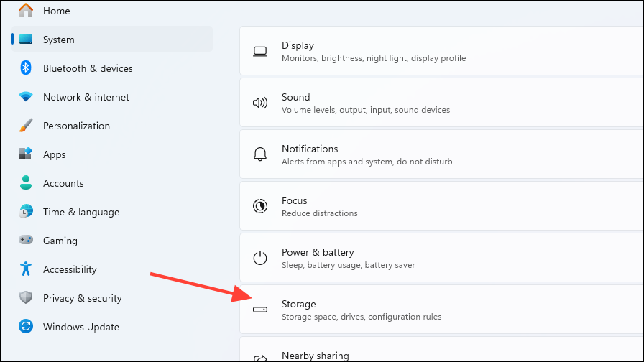Click the Windows Update sync icon
This screenshot has width=644, height=362.
(x=26, y=326)
